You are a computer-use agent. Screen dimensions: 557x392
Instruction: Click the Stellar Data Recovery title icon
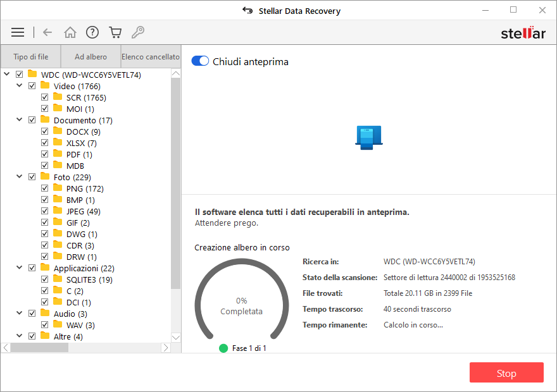[247, 10]
